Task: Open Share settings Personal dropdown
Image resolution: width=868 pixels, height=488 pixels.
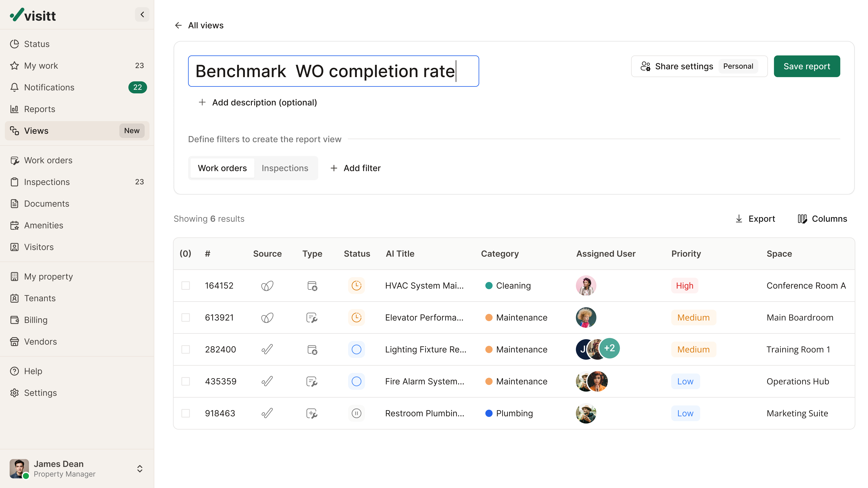Action: click(x=699, y=66)
